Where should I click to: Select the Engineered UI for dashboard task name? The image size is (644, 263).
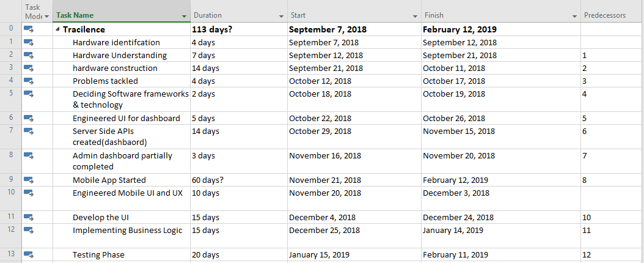coord(126,118)
